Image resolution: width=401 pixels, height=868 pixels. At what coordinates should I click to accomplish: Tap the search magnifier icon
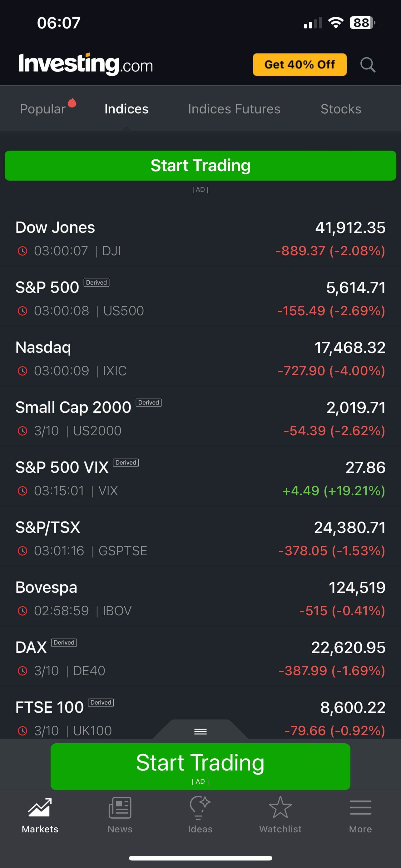[367, 64]
